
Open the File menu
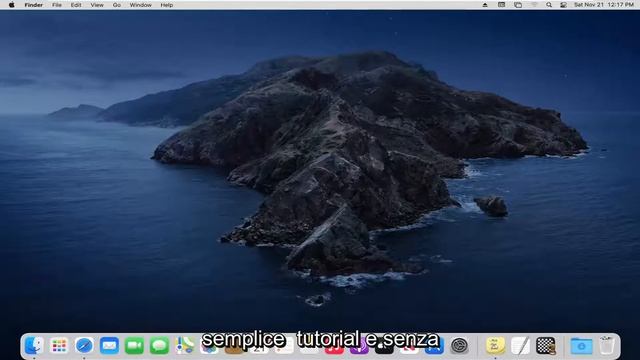point(57,5)
